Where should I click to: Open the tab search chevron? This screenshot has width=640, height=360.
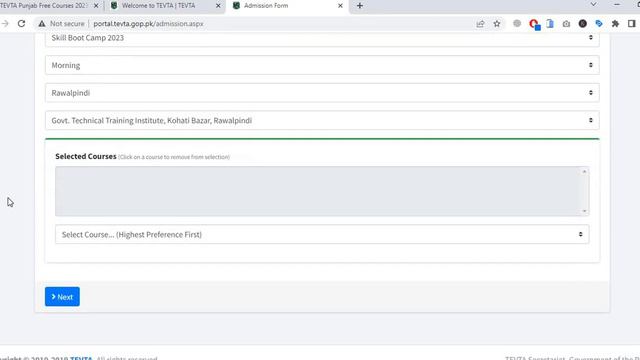click(593, 4)
